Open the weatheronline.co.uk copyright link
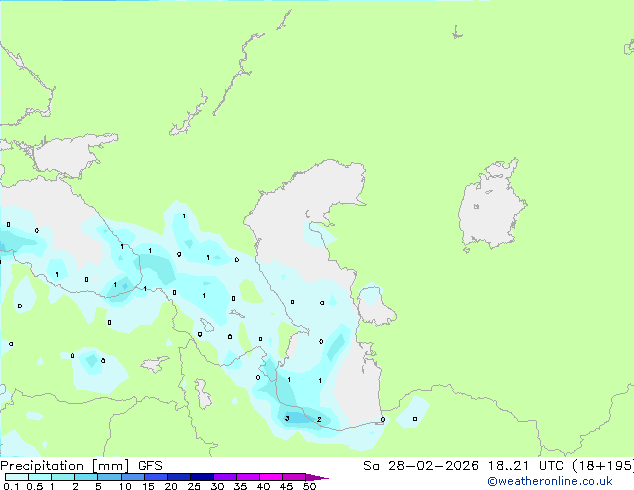The width and height of the screenshot is (634, 490). pos(550,481)
